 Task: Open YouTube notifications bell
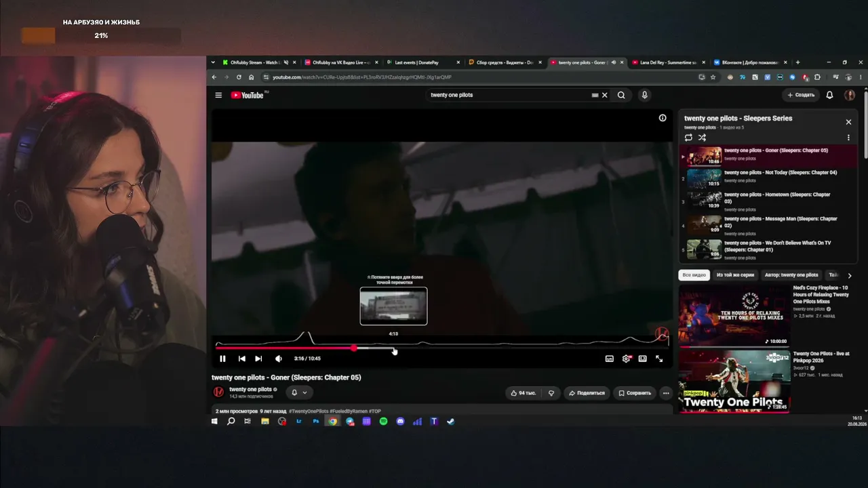[x=829, y=95]
